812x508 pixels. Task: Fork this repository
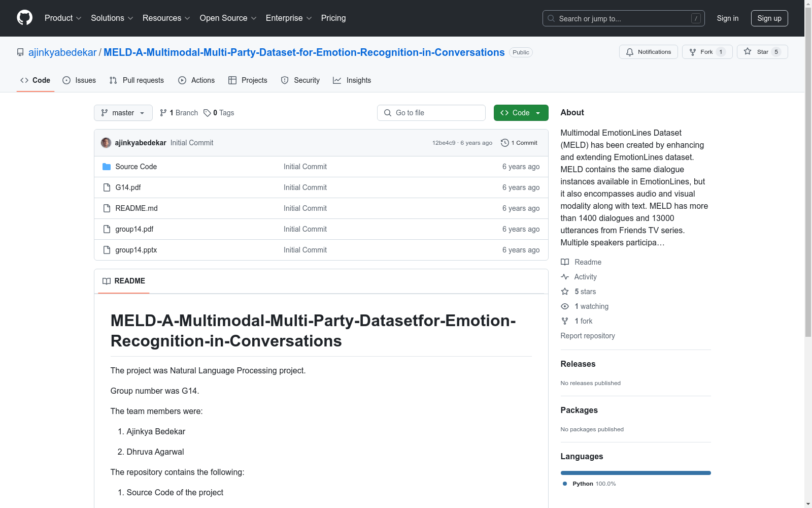(707, 52)
